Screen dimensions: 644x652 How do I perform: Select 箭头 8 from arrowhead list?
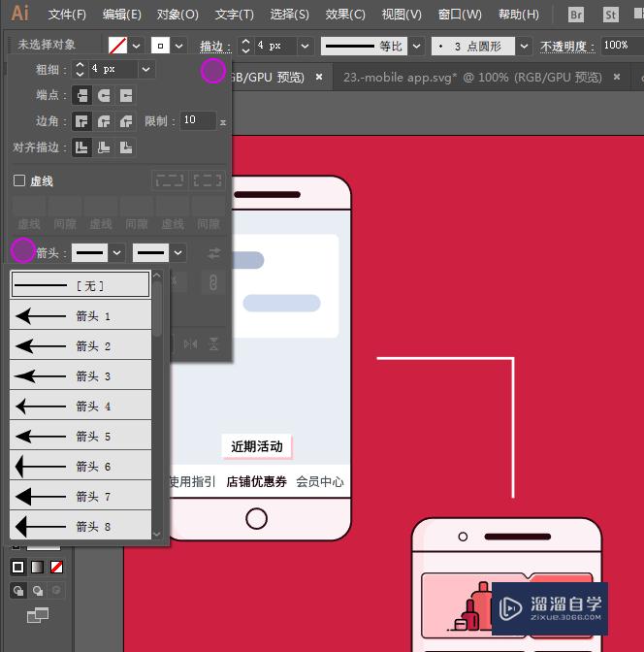click(80, 526)
